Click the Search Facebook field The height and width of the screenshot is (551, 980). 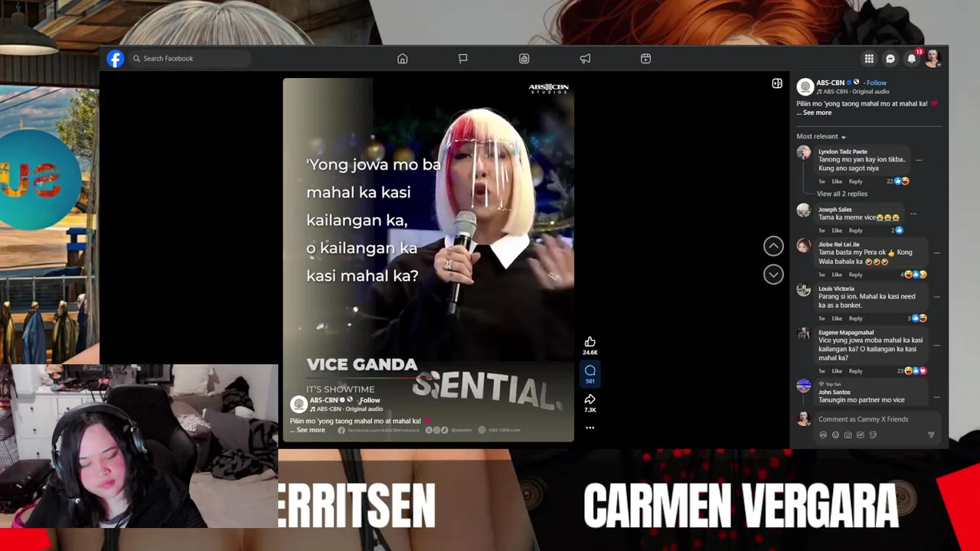190,58
